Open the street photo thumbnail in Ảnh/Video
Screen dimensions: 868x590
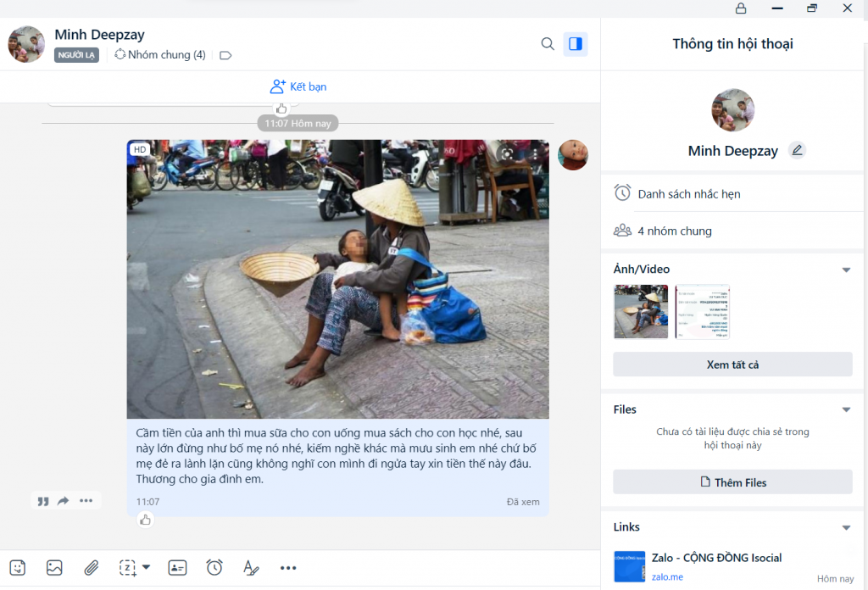click(641, 312)
